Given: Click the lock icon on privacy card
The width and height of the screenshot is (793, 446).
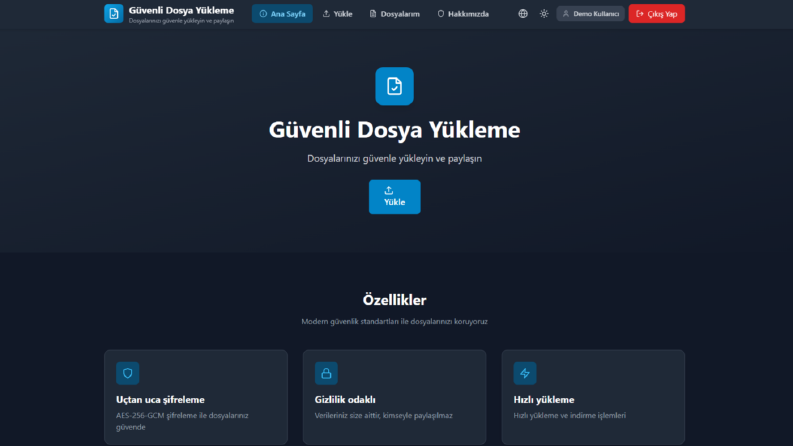Looking at the screenshot, I should coord(326,373).
